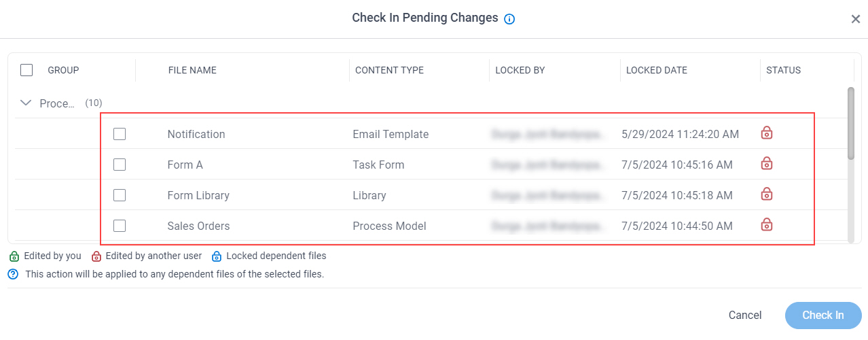The image size is (868, 340).
Task: Click the red lock icon in Form A row
Action: (x=766, y=163)
